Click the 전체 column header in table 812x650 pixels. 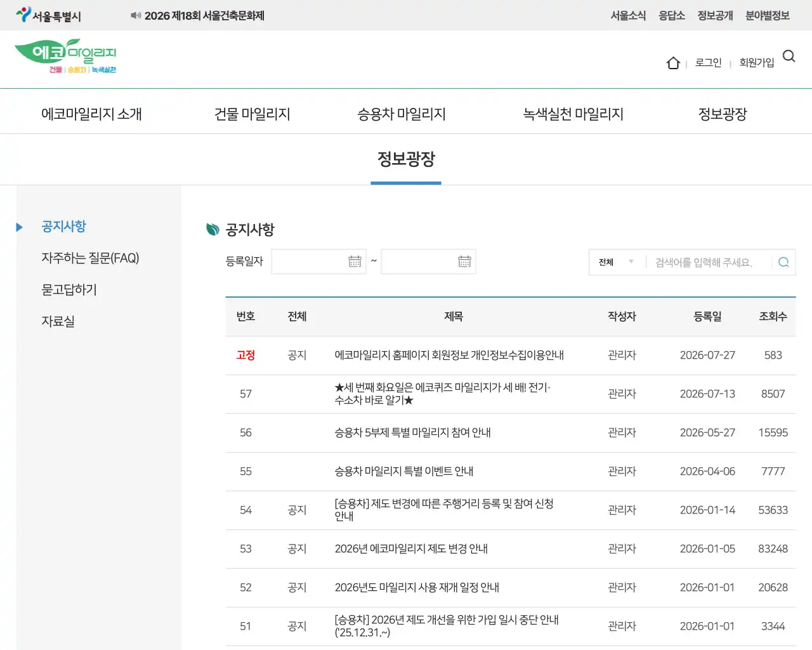[x=297, y=317]
